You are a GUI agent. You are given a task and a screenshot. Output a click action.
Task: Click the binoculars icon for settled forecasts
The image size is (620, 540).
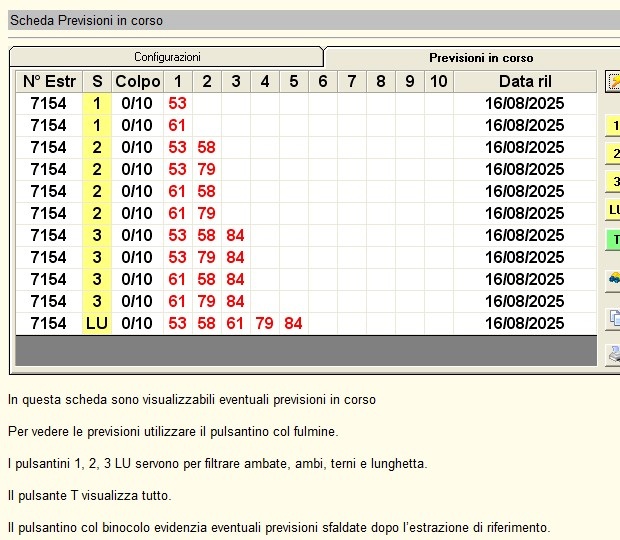click(612, 282)
